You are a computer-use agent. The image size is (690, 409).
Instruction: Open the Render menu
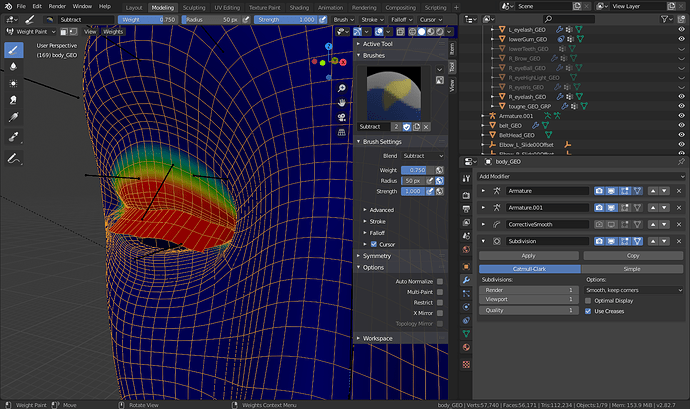[x=57, y=6]
